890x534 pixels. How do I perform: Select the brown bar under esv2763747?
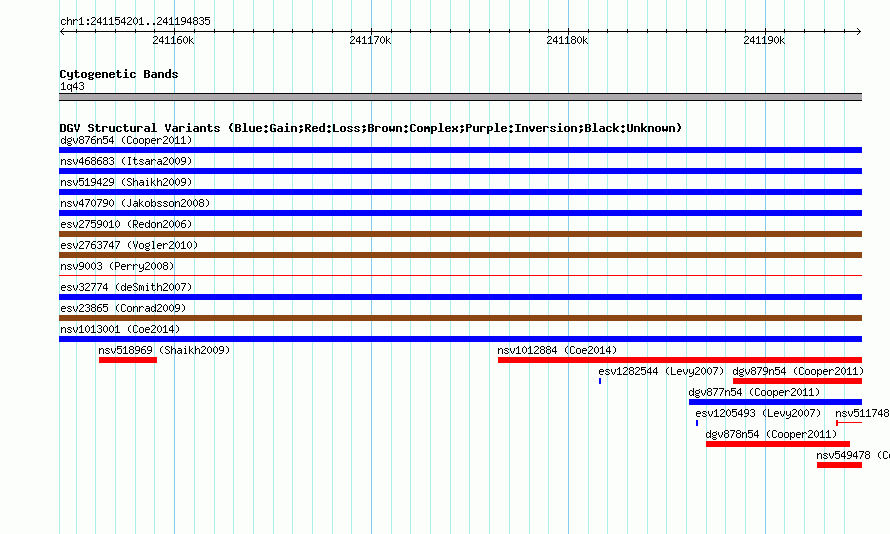click(460, 255)
